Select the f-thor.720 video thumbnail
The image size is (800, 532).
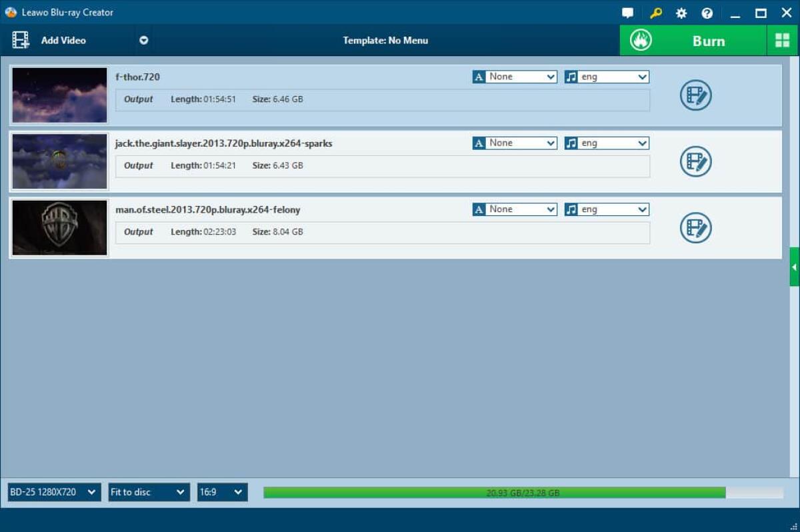point(59,95)
